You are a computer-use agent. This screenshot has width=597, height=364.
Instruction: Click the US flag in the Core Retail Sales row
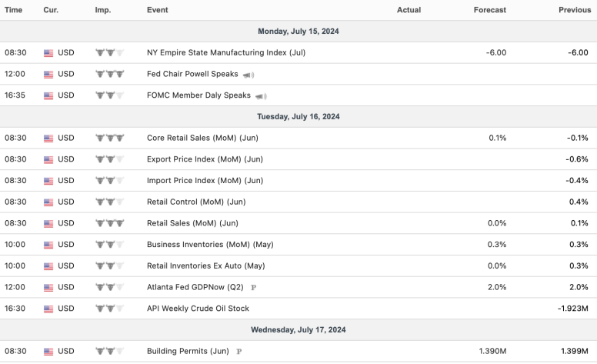coord(48,139)
